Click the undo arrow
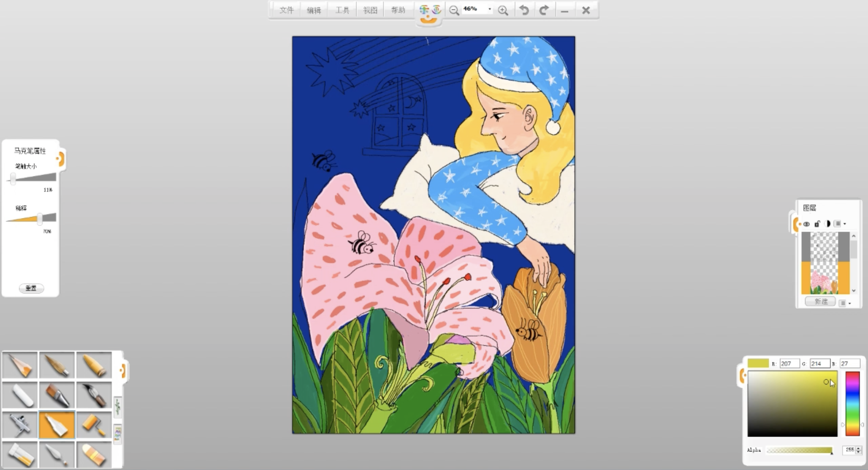868x470 pixels. click(x=524, y=10)
